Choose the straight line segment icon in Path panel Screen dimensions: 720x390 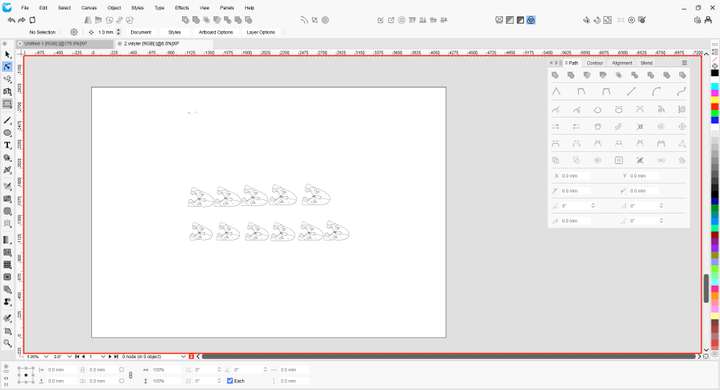(631, 92)
